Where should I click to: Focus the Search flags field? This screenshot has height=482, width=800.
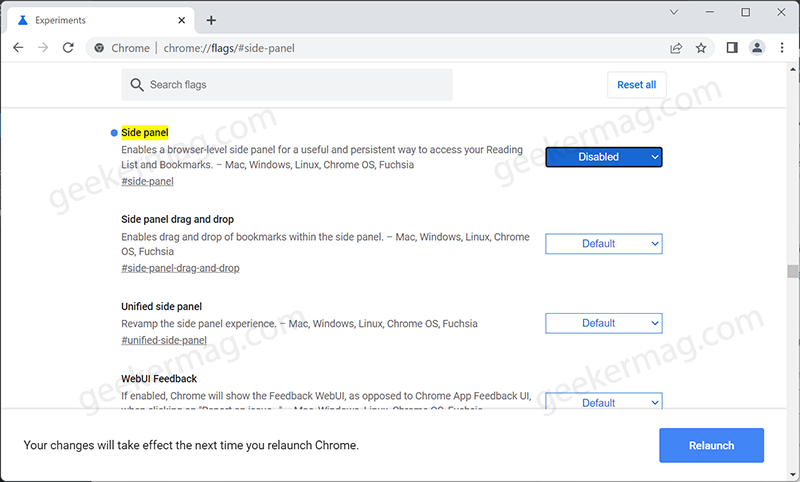point(287,85)
